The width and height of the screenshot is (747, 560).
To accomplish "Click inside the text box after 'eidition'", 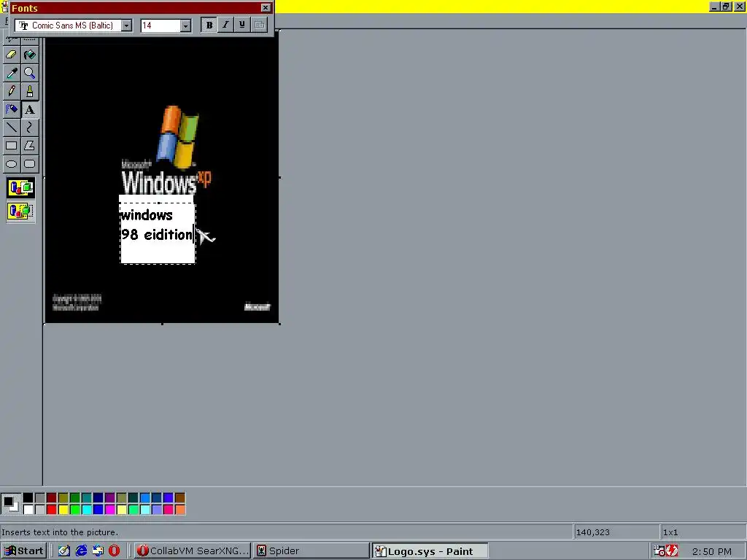I will click(x=193, y=235).
